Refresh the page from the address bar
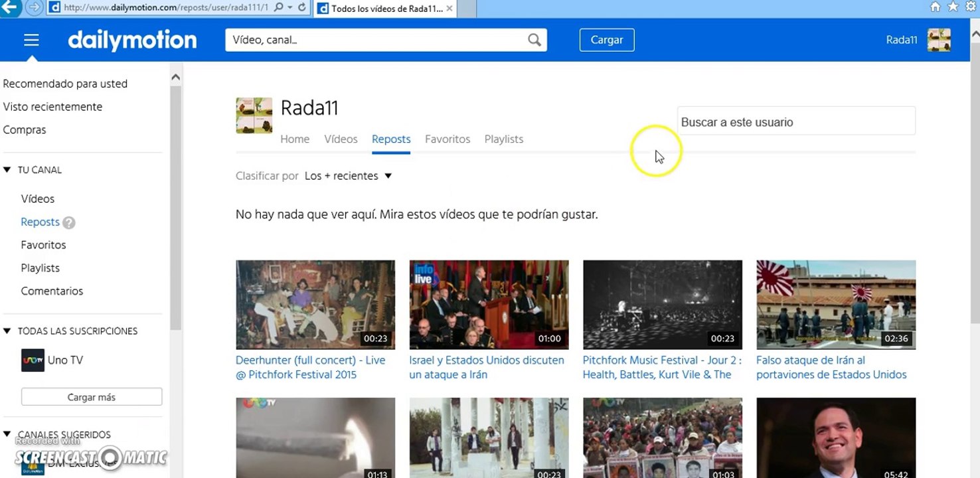980x478 pixels. click(302, 8)
